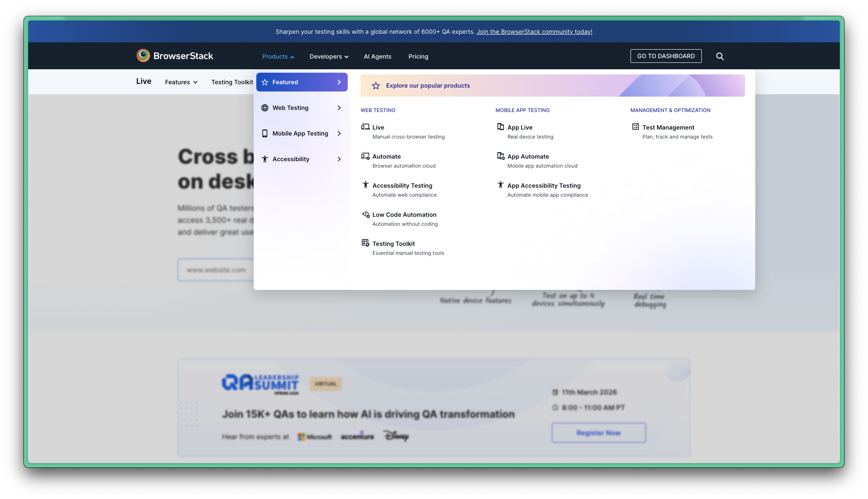Click the App Automate icon
This screenshot has height=499, width=868.
pos(501,156)
